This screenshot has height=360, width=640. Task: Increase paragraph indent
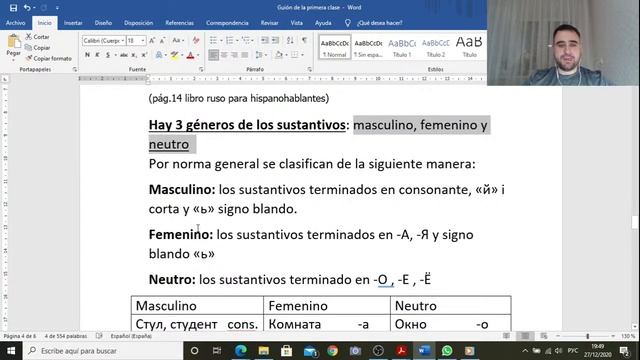coord(276,40)
